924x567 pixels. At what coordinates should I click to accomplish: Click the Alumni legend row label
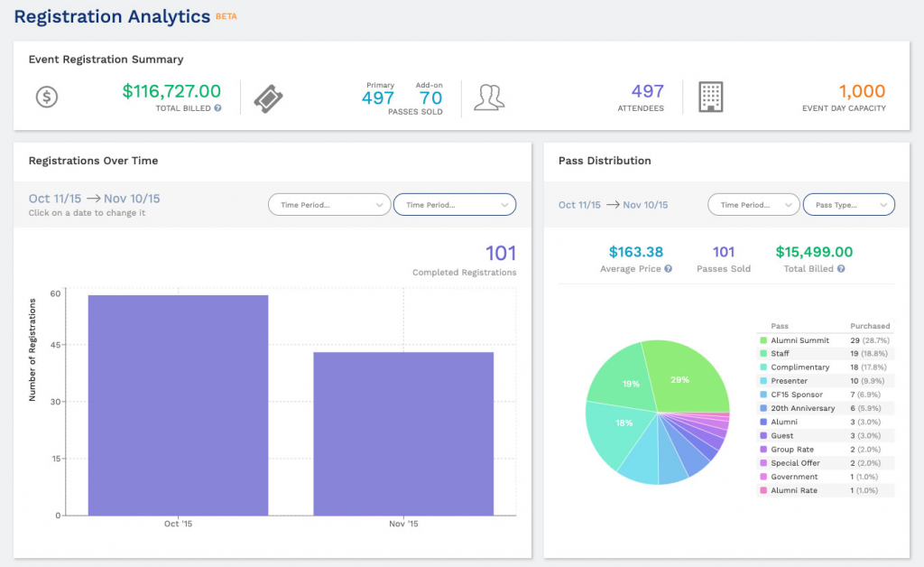click(784, 422)
